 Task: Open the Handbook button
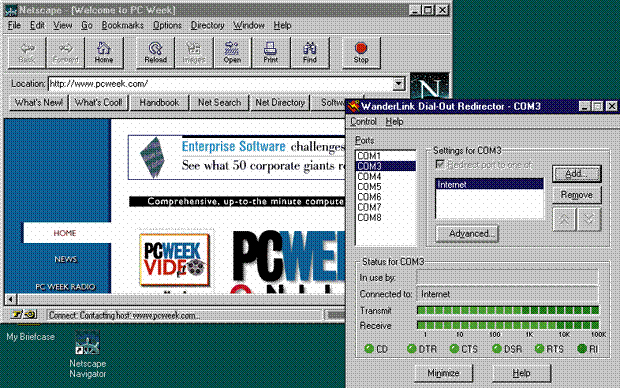(x=159, y=103)
